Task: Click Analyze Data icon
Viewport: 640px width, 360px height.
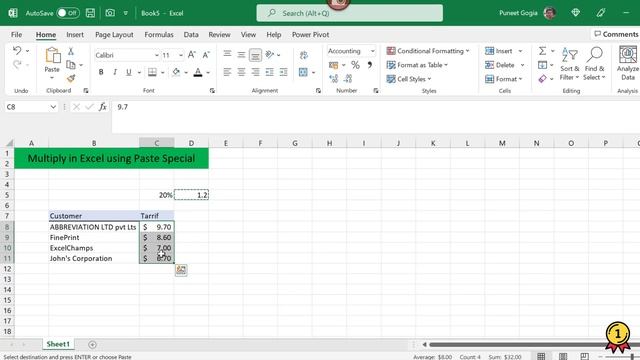Action: click(628, 63)
